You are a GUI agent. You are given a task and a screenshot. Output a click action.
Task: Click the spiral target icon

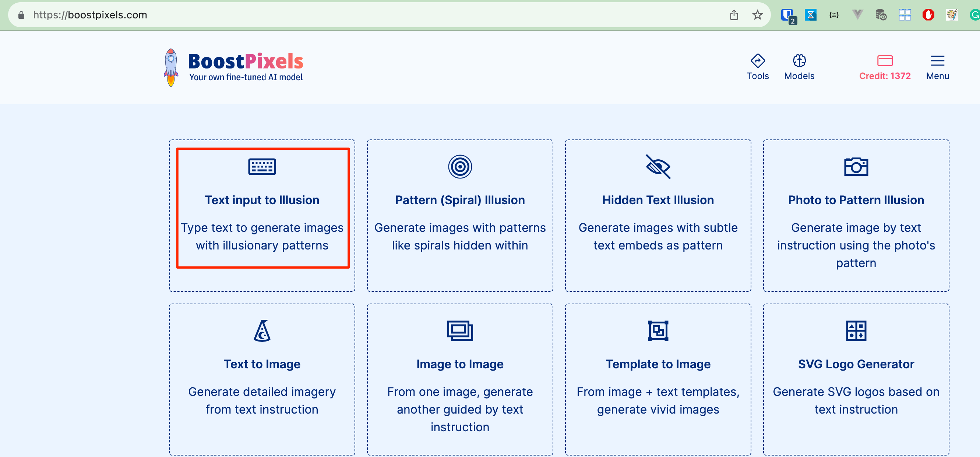point(459,167)
